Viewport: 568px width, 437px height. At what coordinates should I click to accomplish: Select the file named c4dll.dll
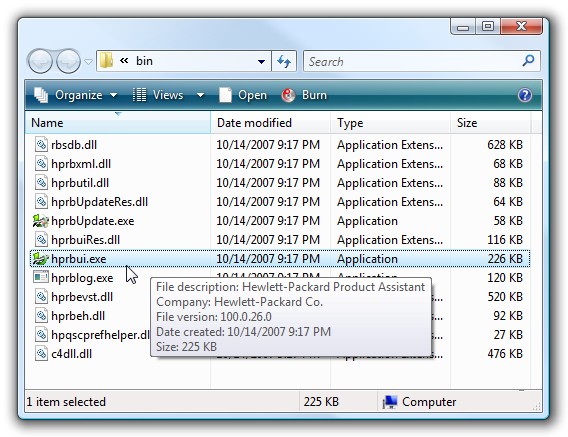click(x=71, y=354)
